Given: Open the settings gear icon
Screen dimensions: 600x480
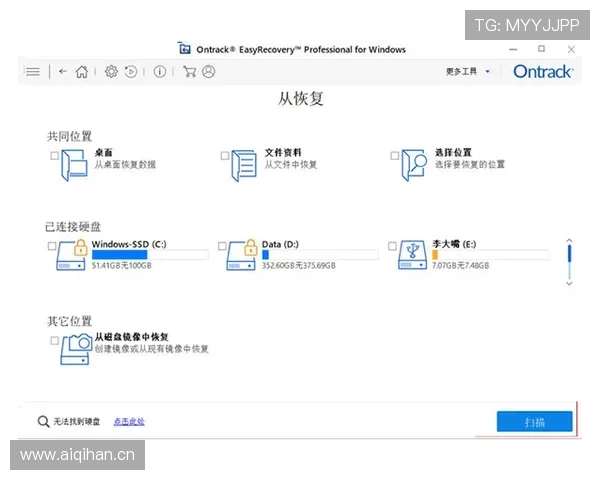Looking at the screenshot, I should tap(111, 71).
